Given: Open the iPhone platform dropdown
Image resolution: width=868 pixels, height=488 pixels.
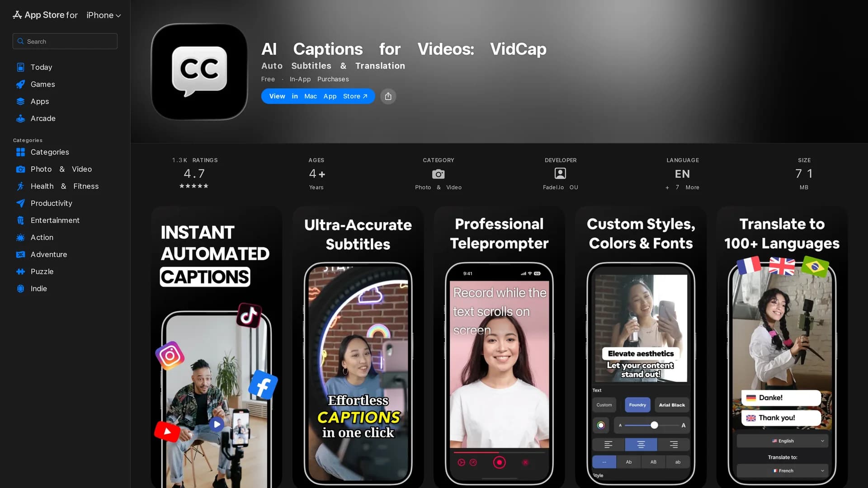Looking at the screenshot, I should coord(104,15).
